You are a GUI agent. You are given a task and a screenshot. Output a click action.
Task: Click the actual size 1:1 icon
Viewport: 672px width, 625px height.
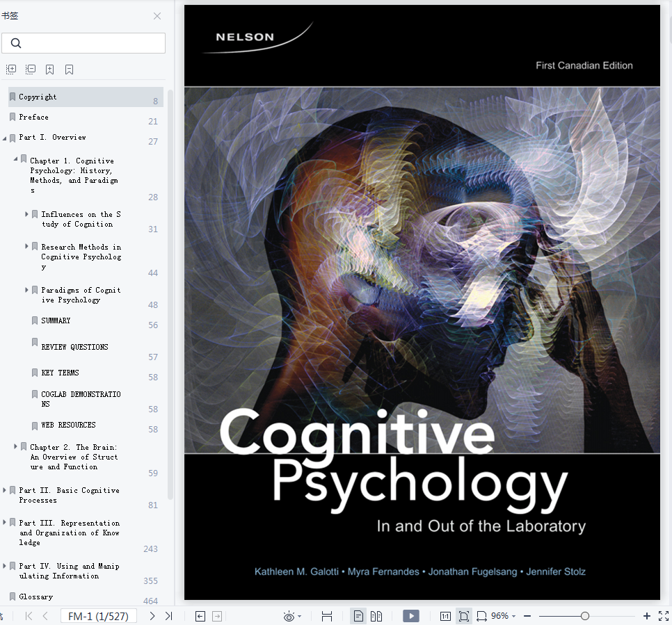tap(445, 616)
